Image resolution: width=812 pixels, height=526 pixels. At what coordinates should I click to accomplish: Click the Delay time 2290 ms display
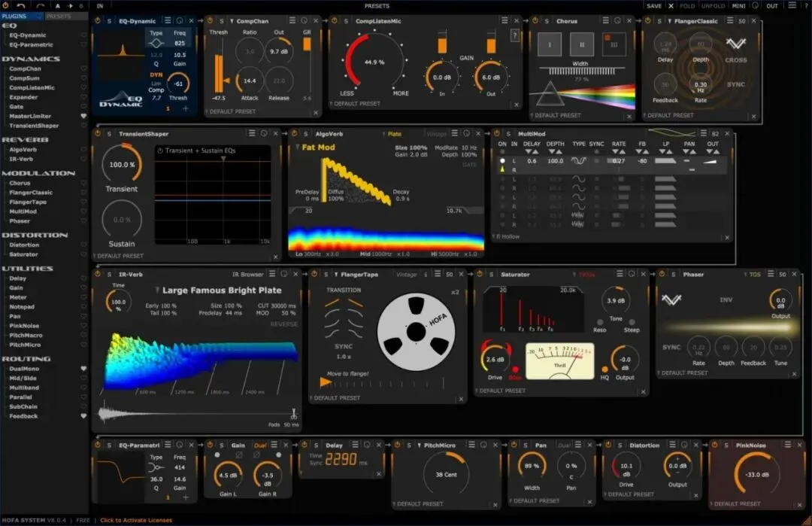(341, 459)
